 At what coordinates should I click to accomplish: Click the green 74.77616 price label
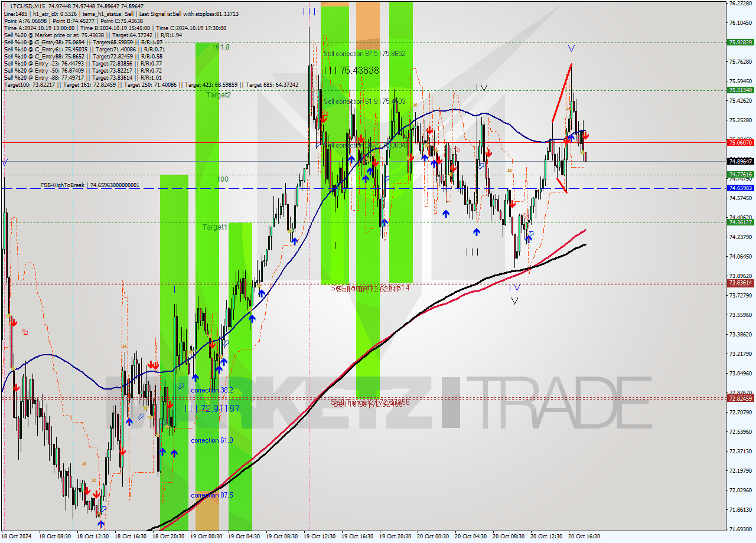click(x=741, y=175)
